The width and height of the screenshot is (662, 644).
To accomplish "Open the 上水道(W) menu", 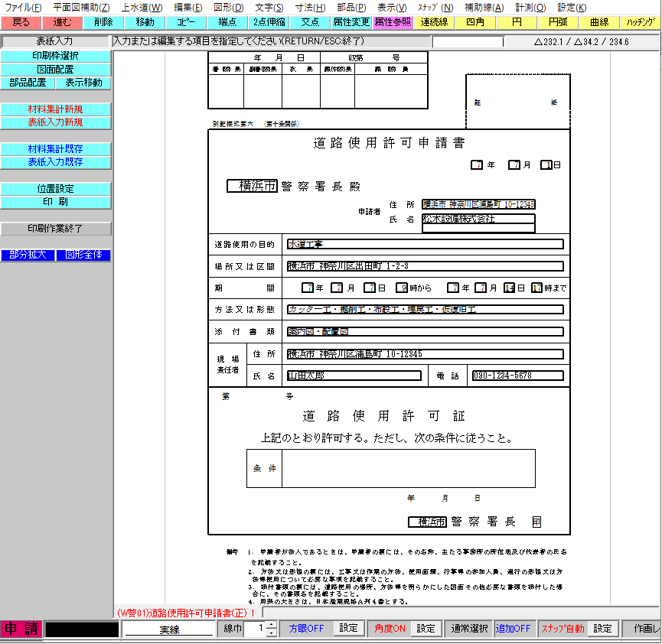I will [142, 8].
